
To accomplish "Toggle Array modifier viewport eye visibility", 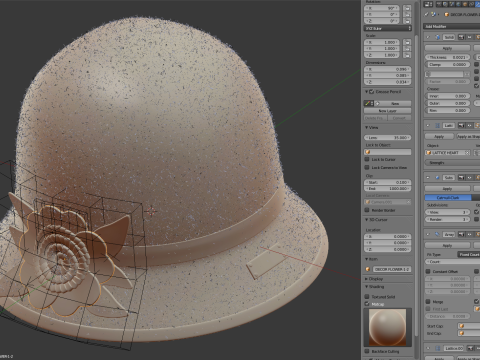I will (x=469, y=234).
